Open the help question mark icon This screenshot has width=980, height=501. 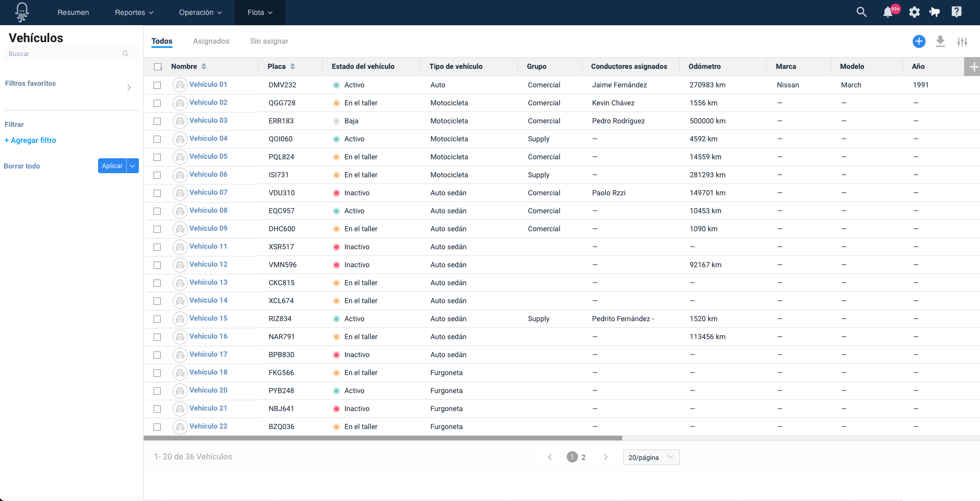956,12
